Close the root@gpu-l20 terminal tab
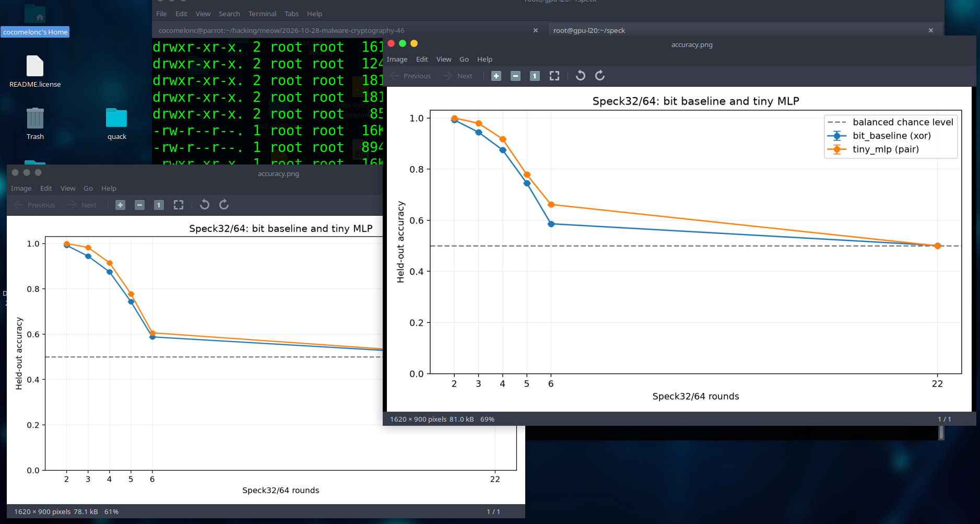 pos(930,31)
